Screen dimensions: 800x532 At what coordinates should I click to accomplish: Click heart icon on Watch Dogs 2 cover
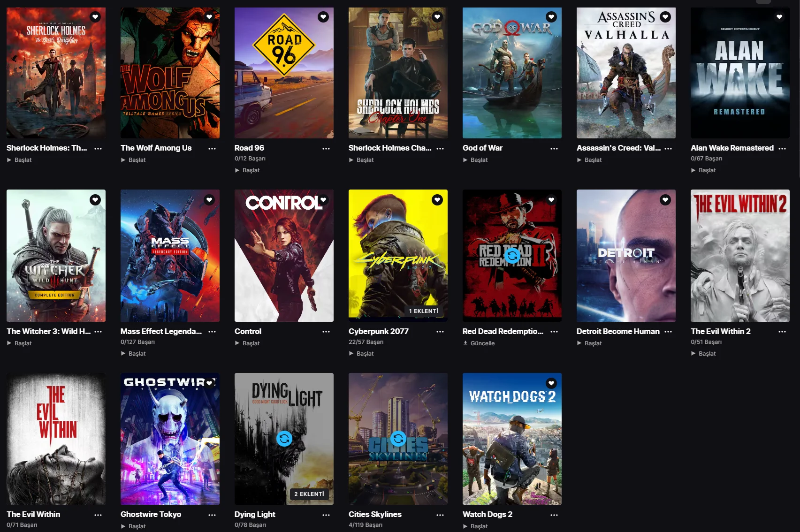pyautogui.click(x=551, y=383)
